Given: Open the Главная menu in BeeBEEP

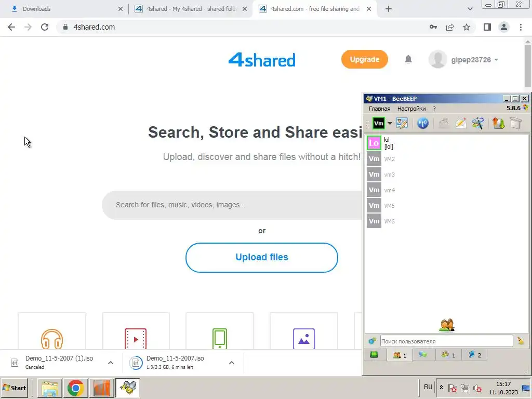Looking at the screenshot, I should 379,109.
